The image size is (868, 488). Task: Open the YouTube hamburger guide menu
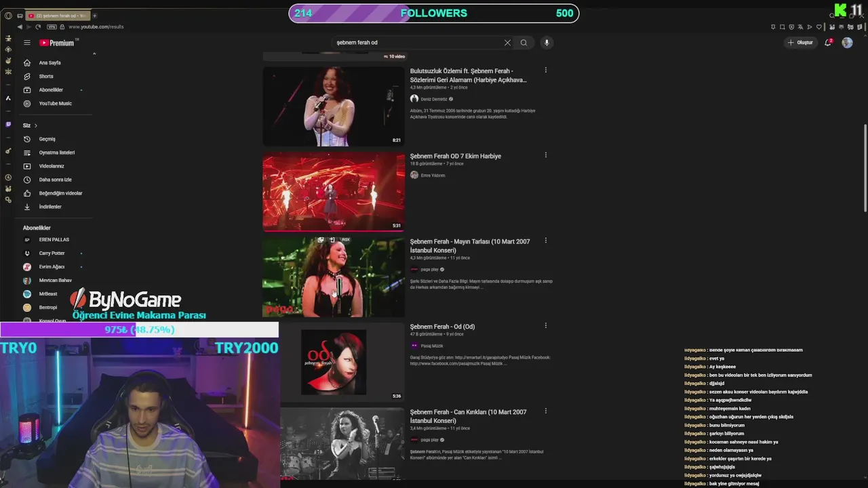27,43
